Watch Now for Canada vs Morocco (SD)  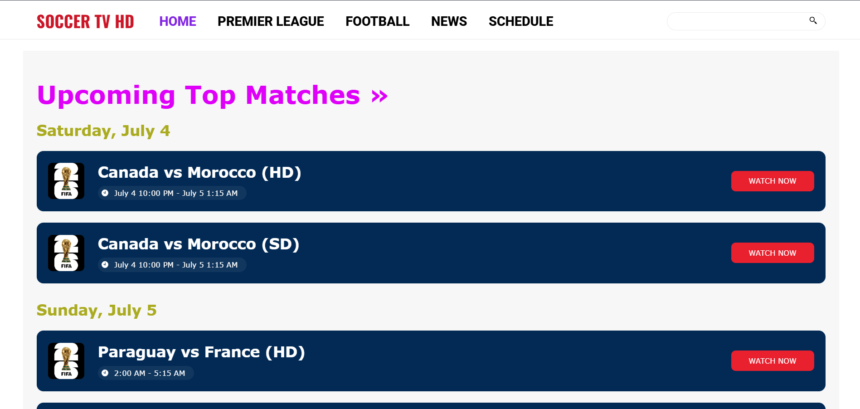tap(772, 253)
